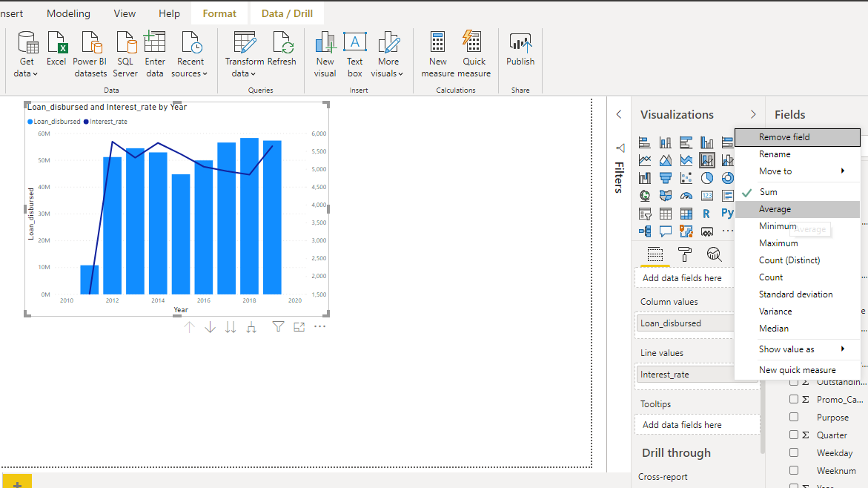Tick the Quarter field checkbox
Image resolution: width=868 pixels, height=488 pixels.
click(794, 435)
